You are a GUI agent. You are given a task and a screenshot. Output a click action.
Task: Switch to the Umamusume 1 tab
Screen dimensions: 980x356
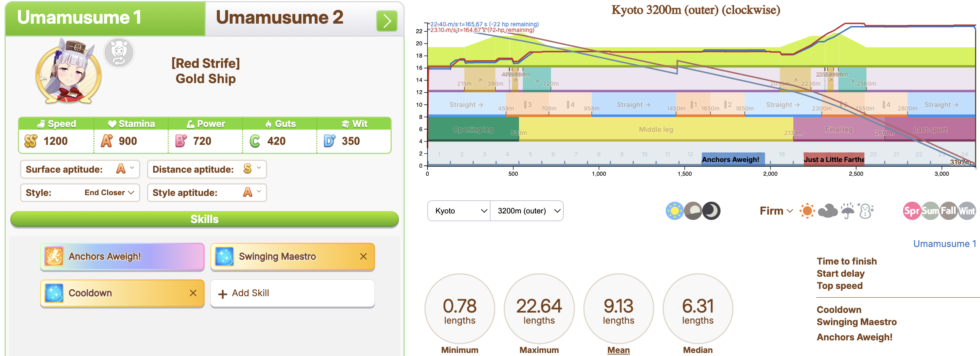tap(106, 18)
